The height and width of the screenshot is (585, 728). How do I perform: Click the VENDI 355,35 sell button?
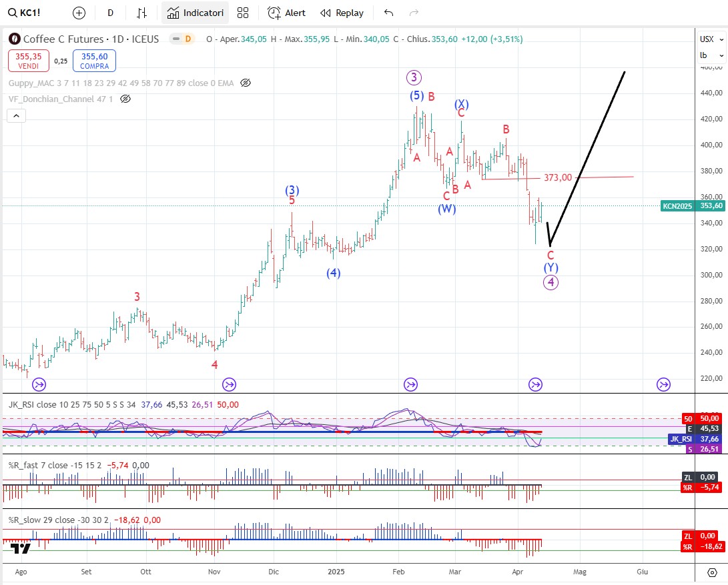coord(28,61)
